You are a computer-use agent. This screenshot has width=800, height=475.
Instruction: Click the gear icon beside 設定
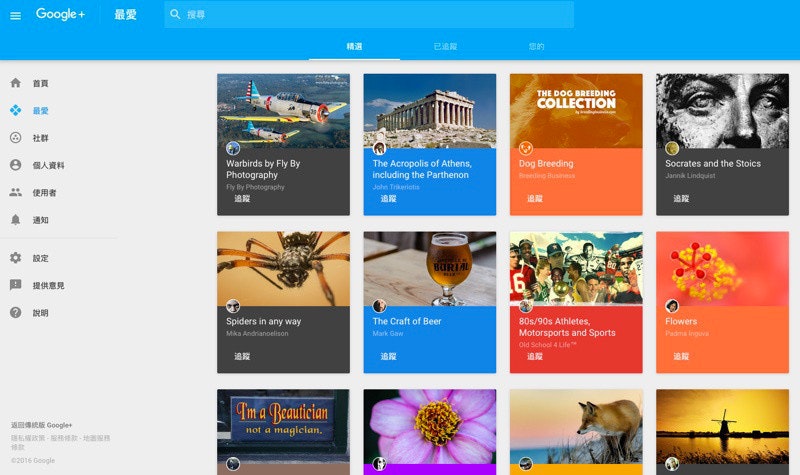[x=16, y=258]
